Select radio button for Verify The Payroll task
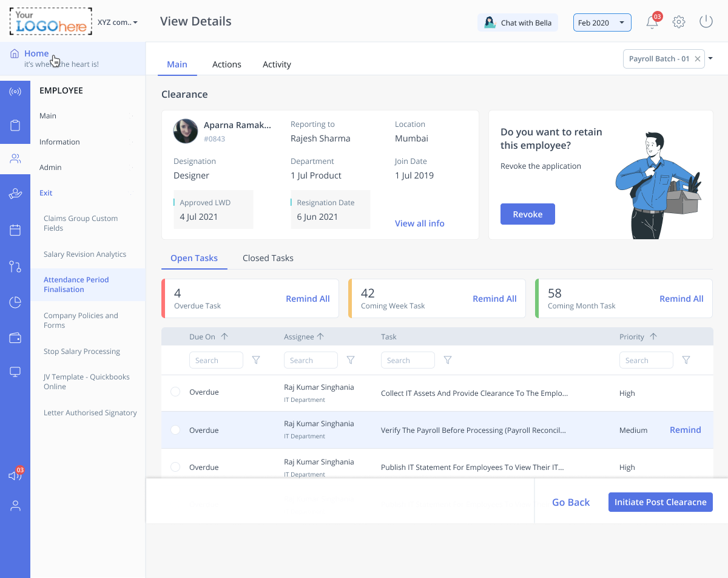 (x=175, y=430)
